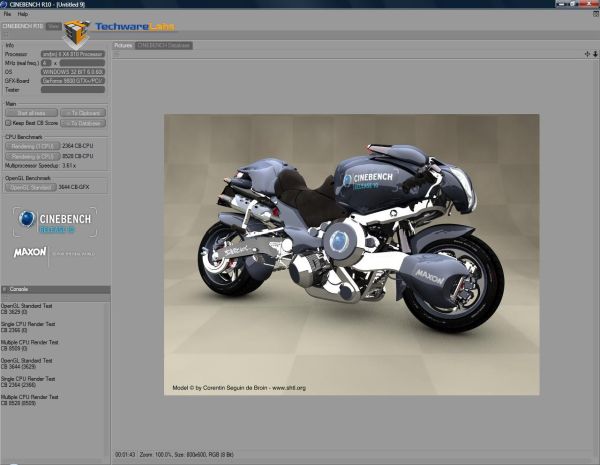Click the CB 3644 (3629) console line
600x465 pixels.
coord(18,367)
